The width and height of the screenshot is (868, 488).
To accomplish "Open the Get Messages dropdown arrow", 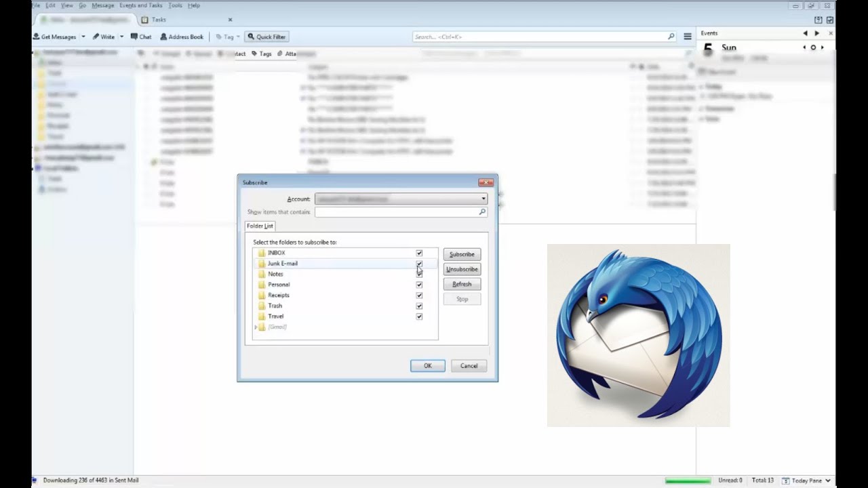I will pos(83,37).
